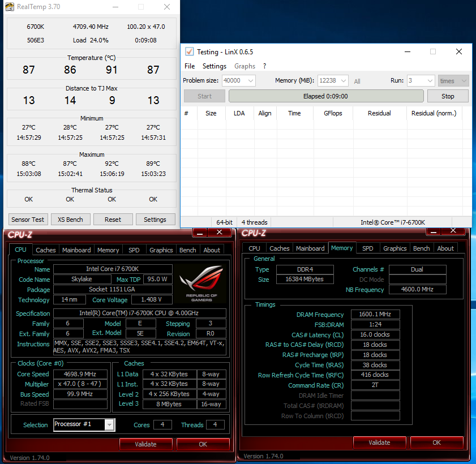The width and height of the screenshot is (476, 464).
Task: Click the Time column header in LinX
Action: (x=294, y=113)
